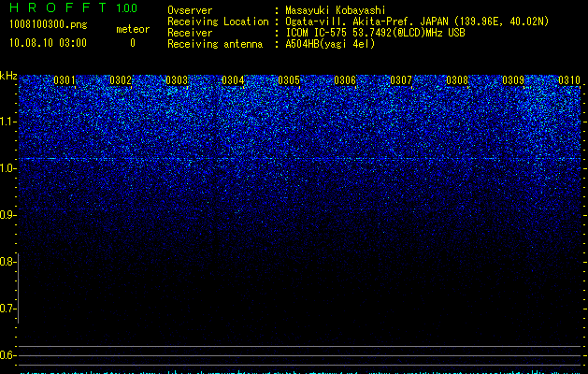Click the 0.7 kHz axis label
Viewport: 588px width, 374px height.
(7, 309)
